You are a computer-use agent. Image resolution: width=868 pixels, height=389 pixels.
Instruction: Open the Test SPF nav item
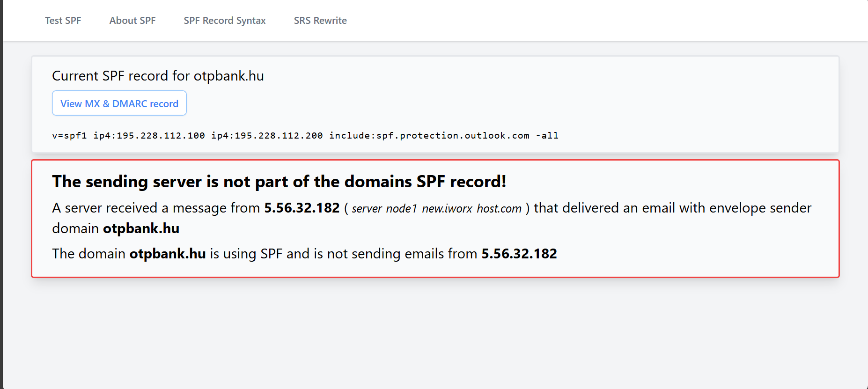point(63,21)
